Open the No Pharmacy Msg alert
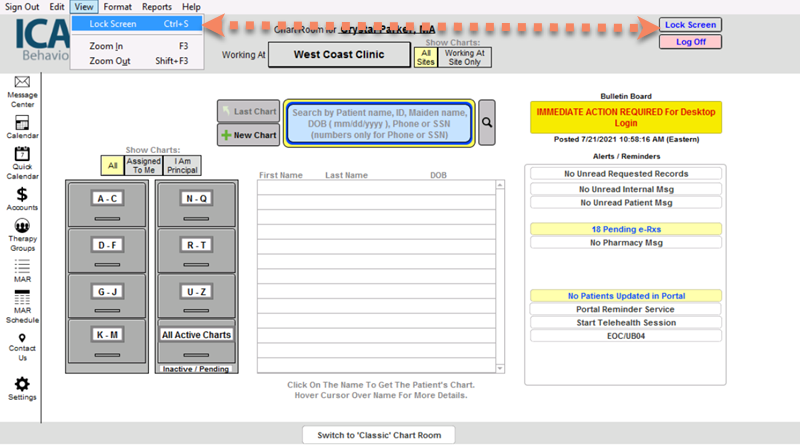The image size is (800, 448). point(626,242)
